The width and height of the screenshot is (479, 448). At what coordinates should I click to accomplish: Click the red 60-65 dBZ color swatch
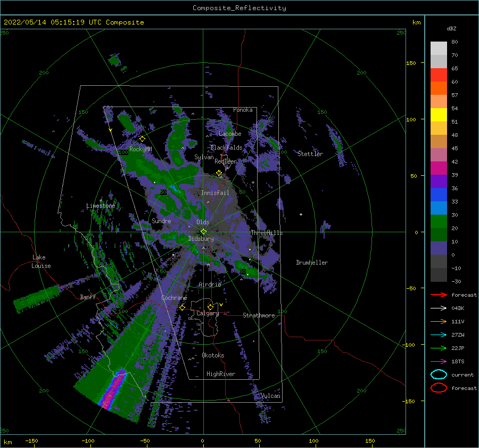point(439,75)
